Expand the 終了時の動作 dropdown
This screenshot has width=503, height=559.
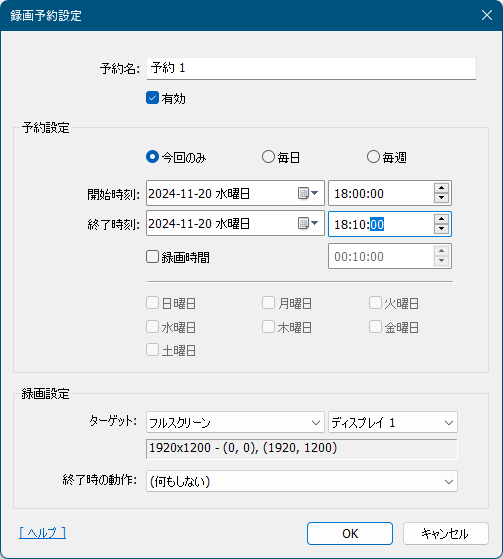click(x=302, y=481)
